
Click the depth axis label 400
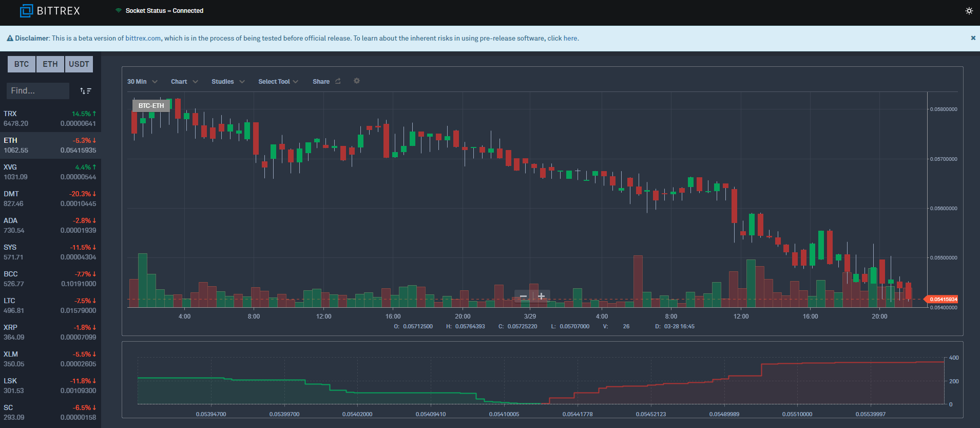tap(954, 358)
